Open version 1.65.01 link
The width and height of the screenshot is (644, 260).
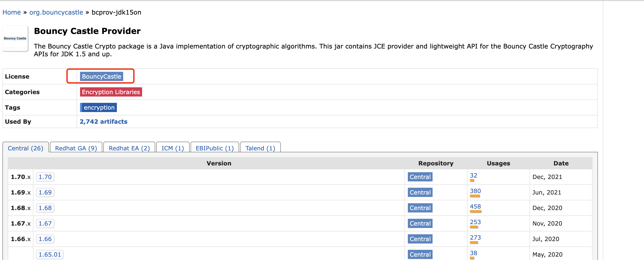(x=50, y=254)
